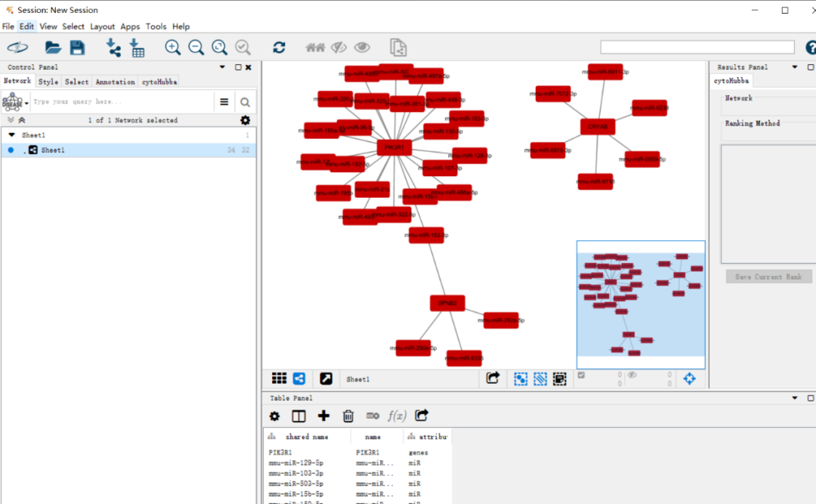This screenshot has width=816, height=504.
Task: Open the DISEASE search provider dropdown
Action: click(x=26, y=102)
